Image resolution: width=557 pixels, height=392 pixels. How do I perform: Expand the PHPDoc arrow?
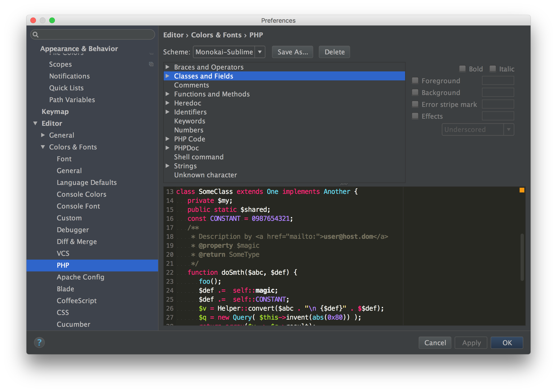pyautogui.click(x=167, y=148)
